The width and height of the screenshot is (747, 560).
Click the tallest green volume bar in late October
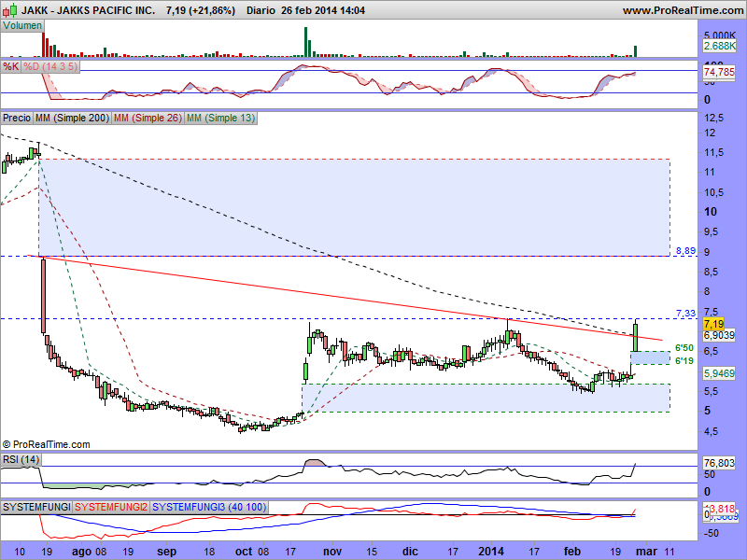click(306, 42)
